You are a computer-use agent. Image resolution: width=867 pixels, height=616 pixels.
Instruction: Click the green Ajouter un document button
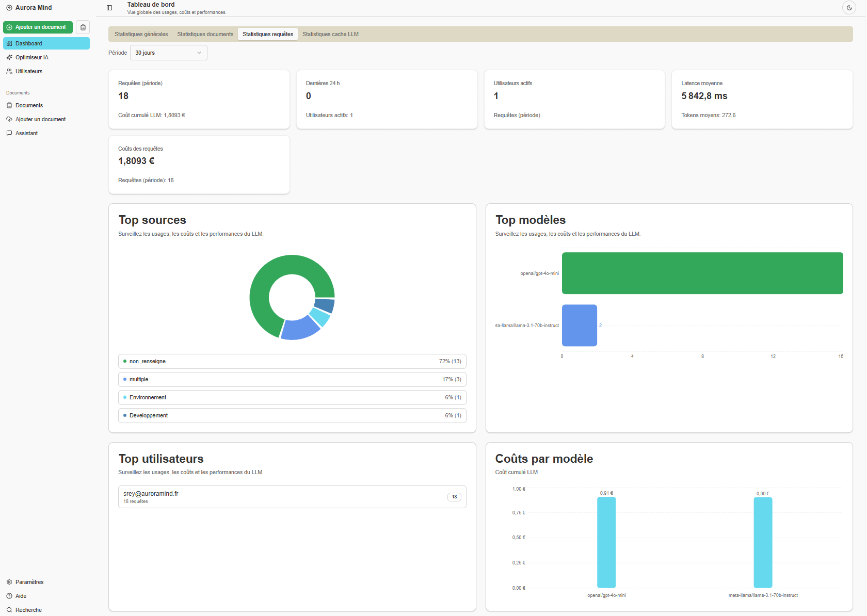coord(38,27)
